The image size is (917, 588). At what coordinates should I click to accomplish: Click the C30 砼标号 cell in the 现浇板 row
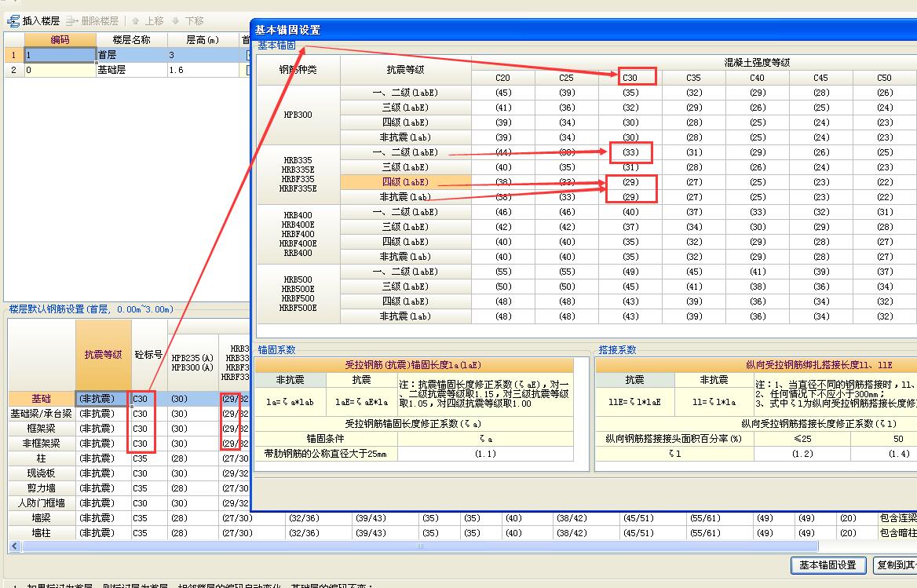click(149, 473)
